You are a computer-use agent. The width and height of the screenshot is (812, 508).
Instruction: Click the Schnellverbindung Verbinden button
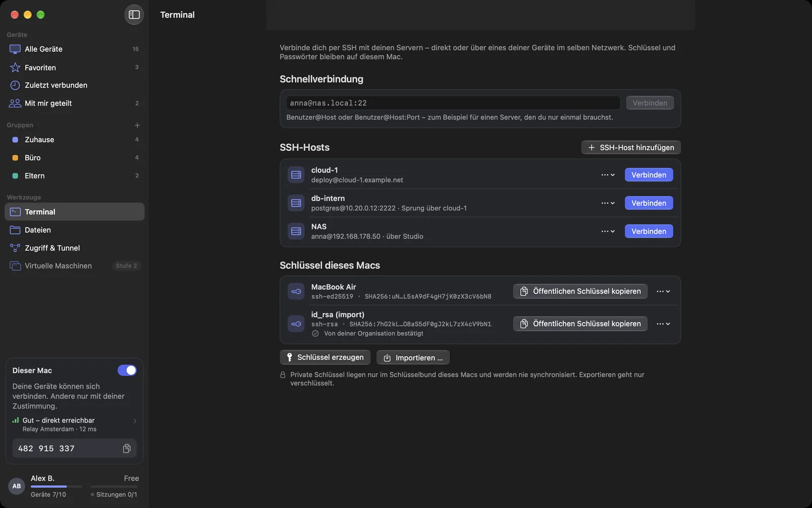pos(650,103)
